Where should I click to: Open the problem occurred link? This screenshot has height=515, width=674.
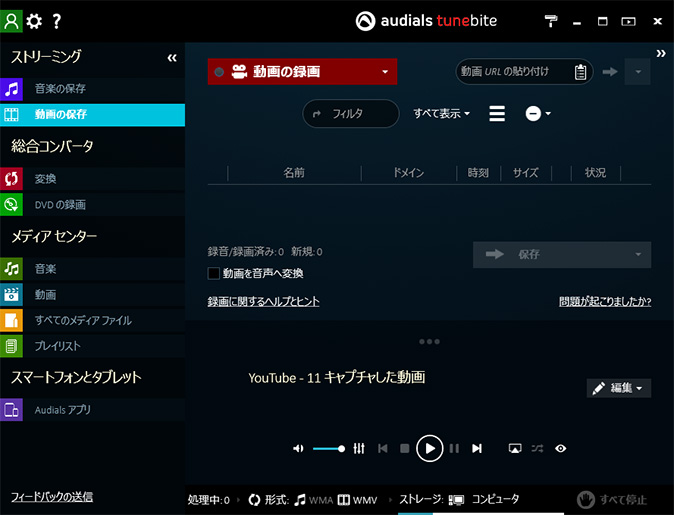click(605, 301)
